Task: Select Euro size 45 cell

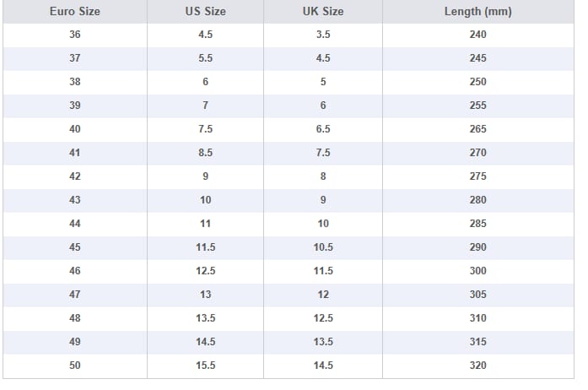Action: pos(75,247)
